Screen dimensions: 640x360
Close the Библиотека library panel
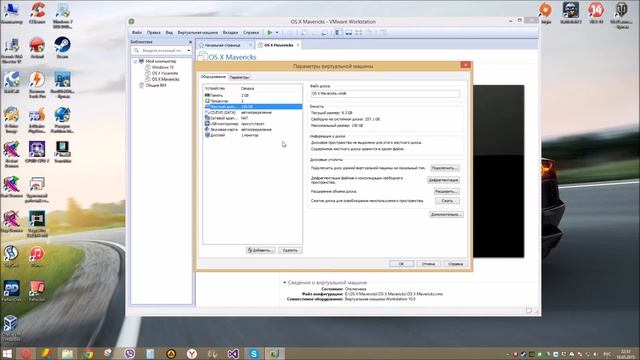point(190,42)
